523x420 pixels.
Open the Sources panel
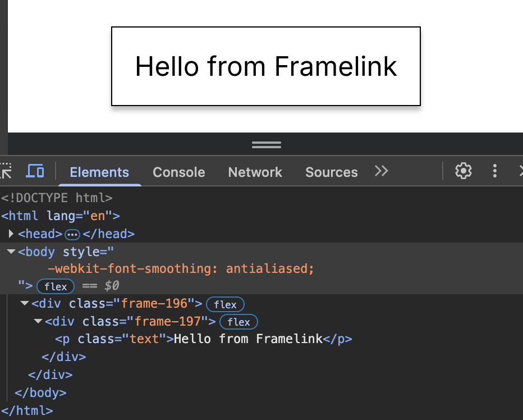tap(331, 172)
